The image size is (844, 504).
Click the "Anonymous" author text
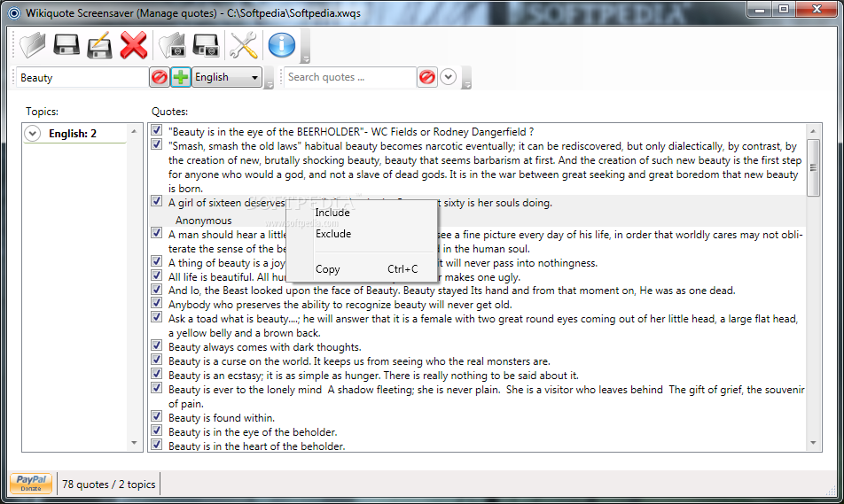click(204, 221)
